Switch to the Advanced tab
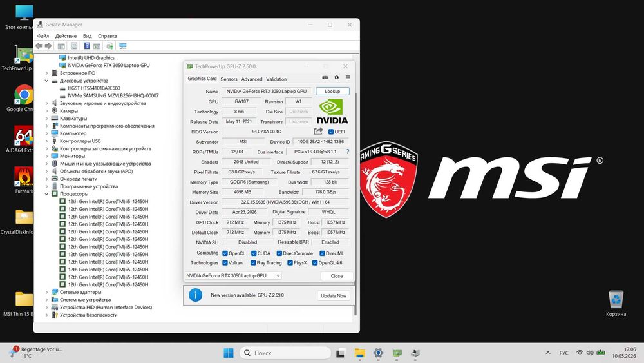This screenshot has height=363, width=644. 251,79
